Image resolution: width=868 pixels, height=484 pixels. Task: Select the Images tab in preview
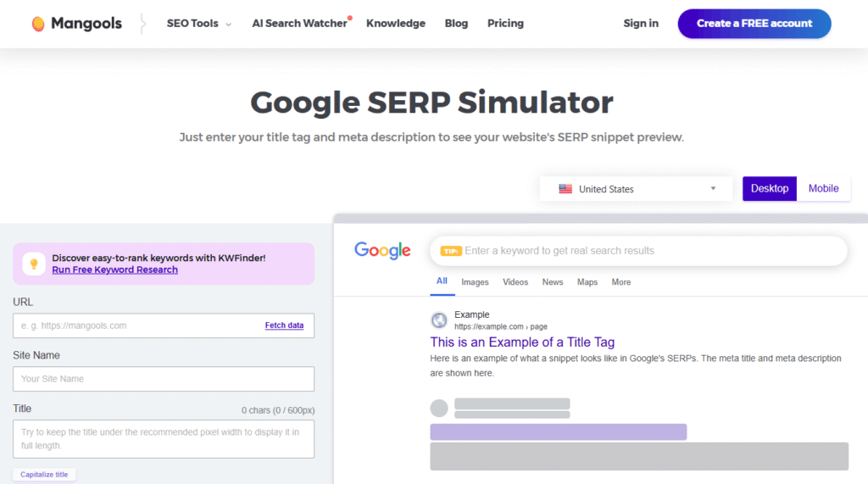(x=475, y=282)
